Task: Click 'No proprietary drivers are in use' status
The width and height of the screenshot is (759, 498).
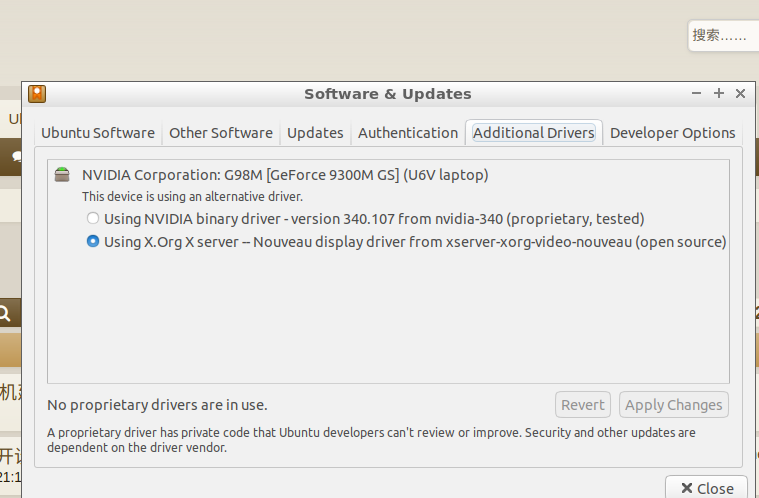Action: [157, 405]
